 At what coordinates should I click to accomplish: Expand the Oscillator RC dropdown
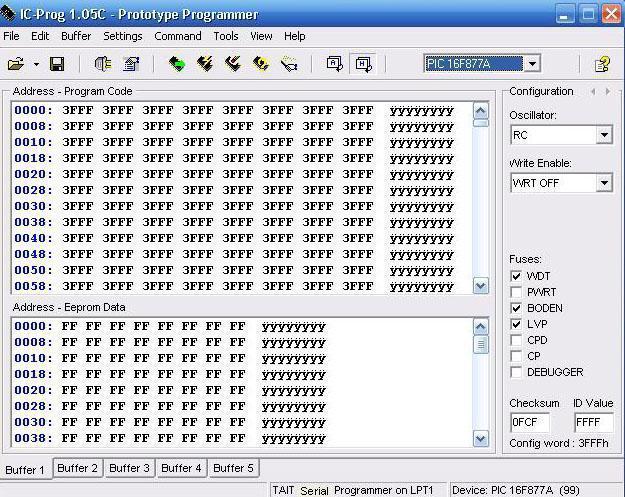604,135
